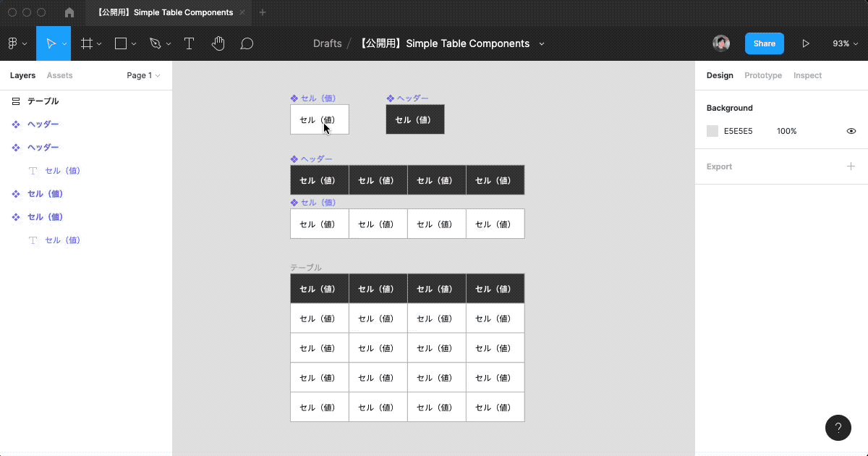Click the E5E5E5 background color swatch
This screenshot has height=456, width=868.
[x=712, y=131]
